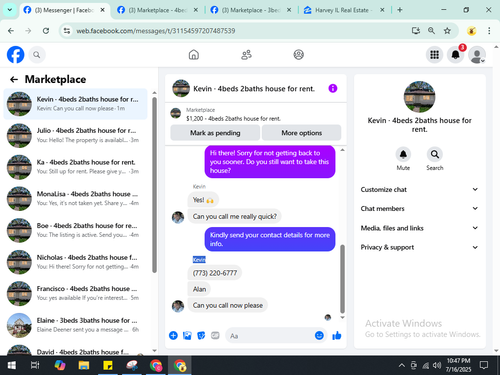Open tab search dropdown arrow

[10, 10]
